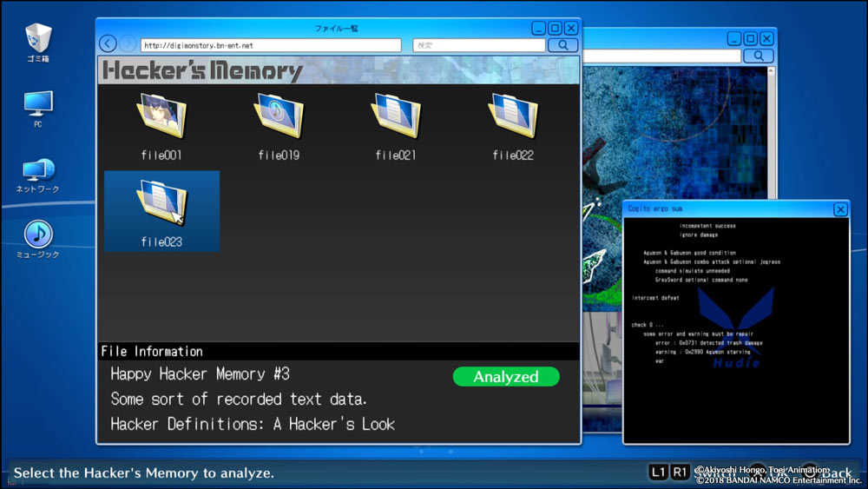Screen dimensions: 868x489
Task: Open the PC desktop icon
Action: click(38, 108)
